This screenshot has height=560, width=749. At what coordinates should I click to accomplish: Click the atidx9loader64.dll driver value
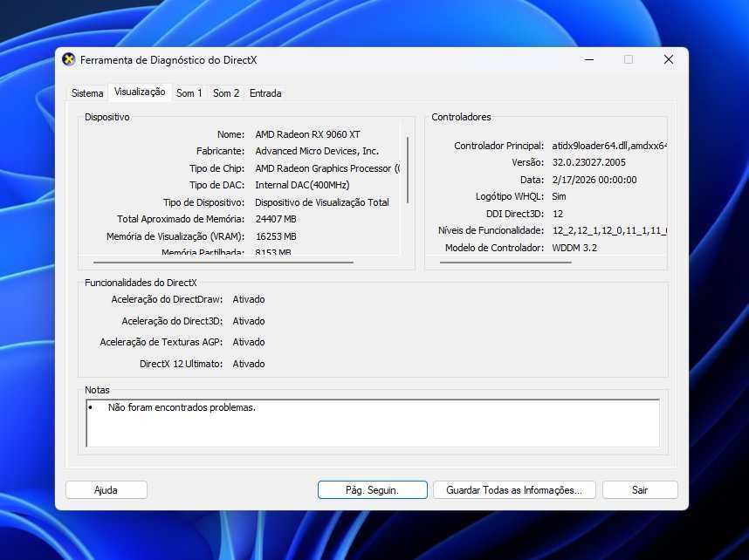pos(609,146)
